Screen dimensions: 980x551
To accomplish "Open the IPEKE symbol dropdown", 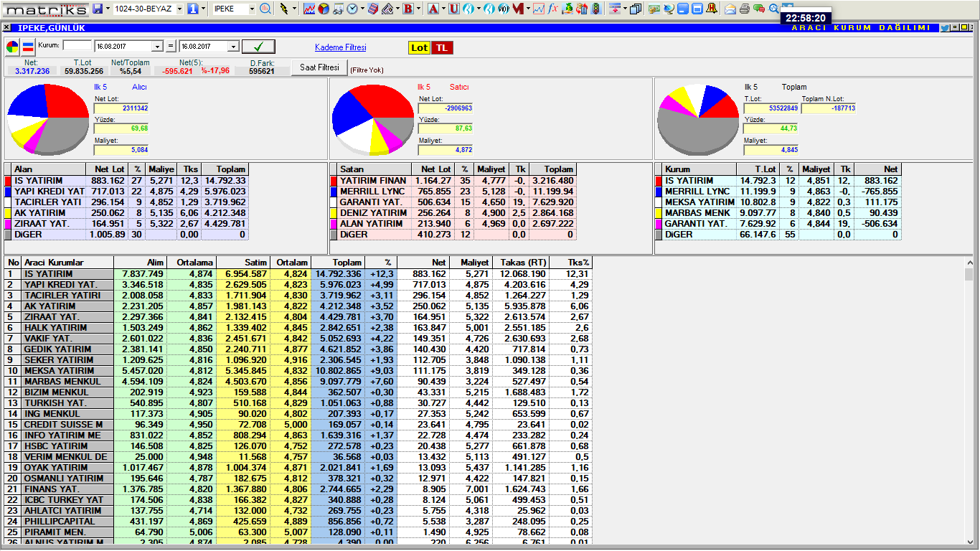I will pos(251,9).
